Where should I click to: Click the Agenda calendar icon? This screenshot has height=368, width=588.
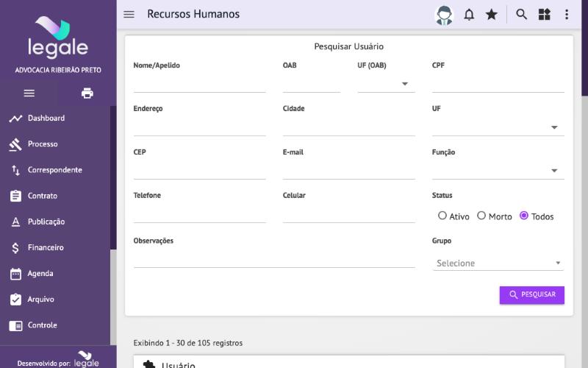pyautogui.click(x=15, y=274)
